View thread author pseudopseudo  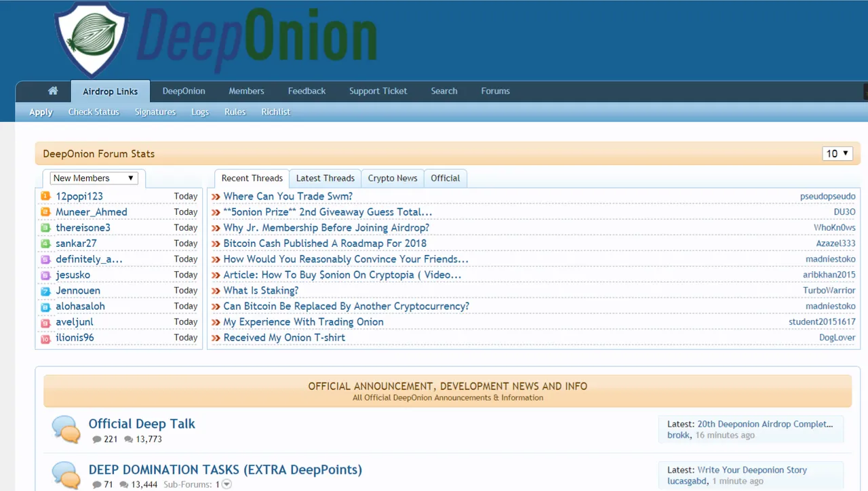click(x=827, y=197)
